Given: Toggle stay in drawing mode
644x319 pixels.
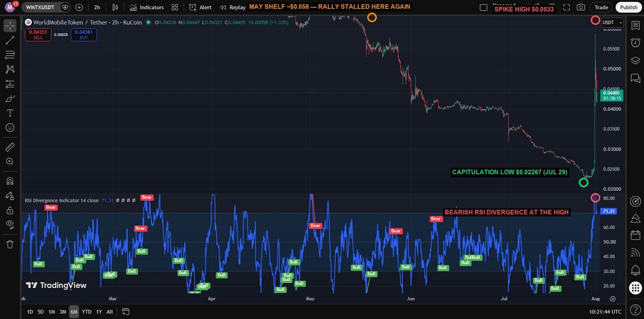Looking at the screenshot, I should tap(10, 195).
